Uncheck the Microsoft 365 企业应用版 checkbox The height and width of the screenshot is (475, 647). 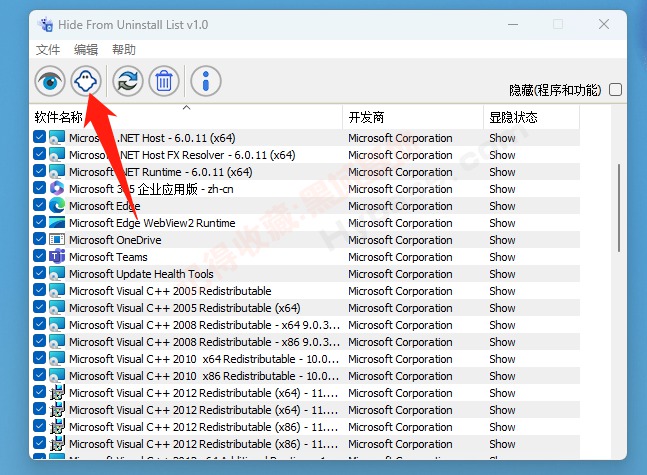tap(39, 188)
